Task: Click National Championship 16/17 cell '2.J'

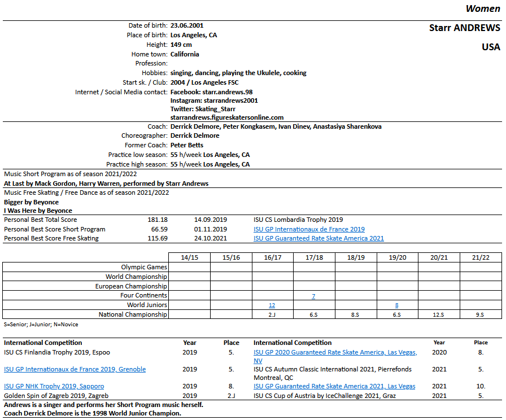Action: pyautogui.click(x=272, y=314)
